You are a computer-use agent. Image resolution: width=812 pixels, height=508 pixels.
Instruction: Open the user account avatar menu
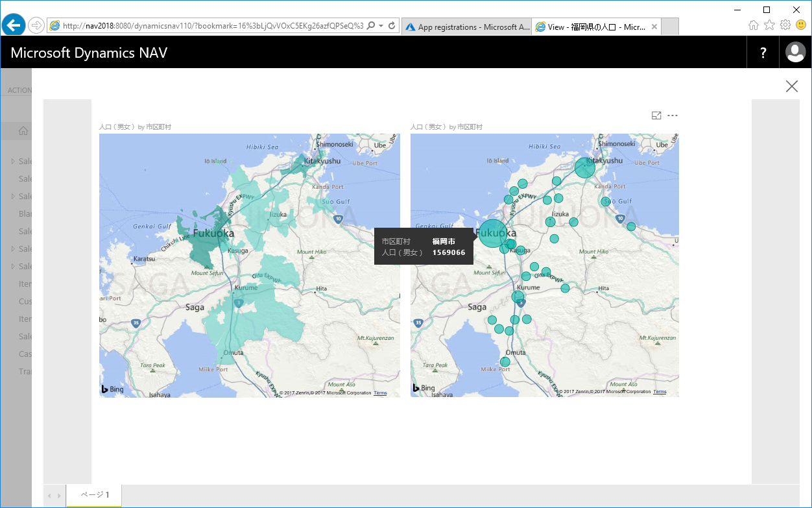(795, 53)
